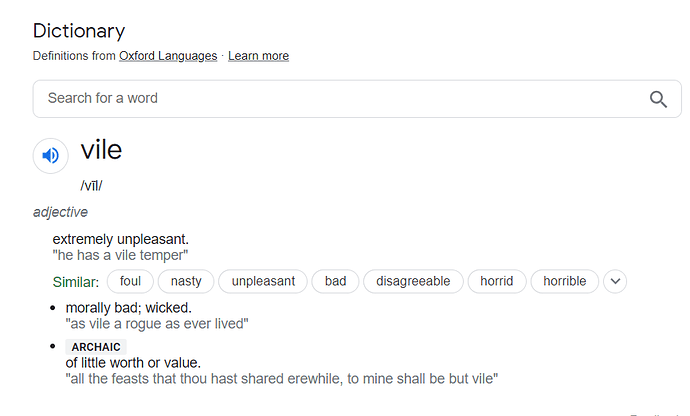Viewport: 690px width, 416px height.
Task: Click the definition extremely unpleasant
Action: pyautogui.click(x=121, y=239)
